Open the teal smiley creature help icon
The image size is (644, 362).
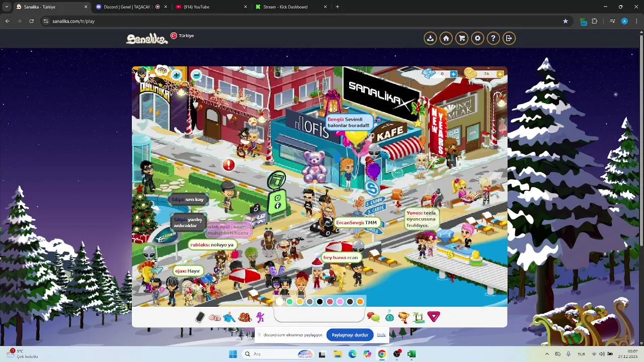(389, 317)
